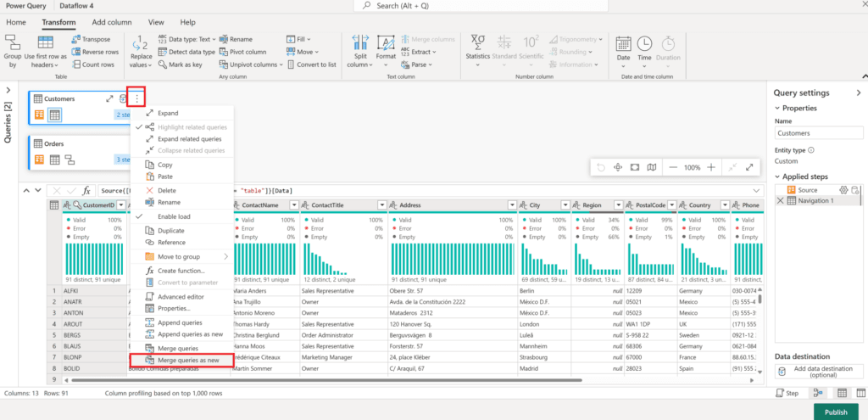868x420 pixels.
Task: Open Date column tool
Action: [624, 53]
